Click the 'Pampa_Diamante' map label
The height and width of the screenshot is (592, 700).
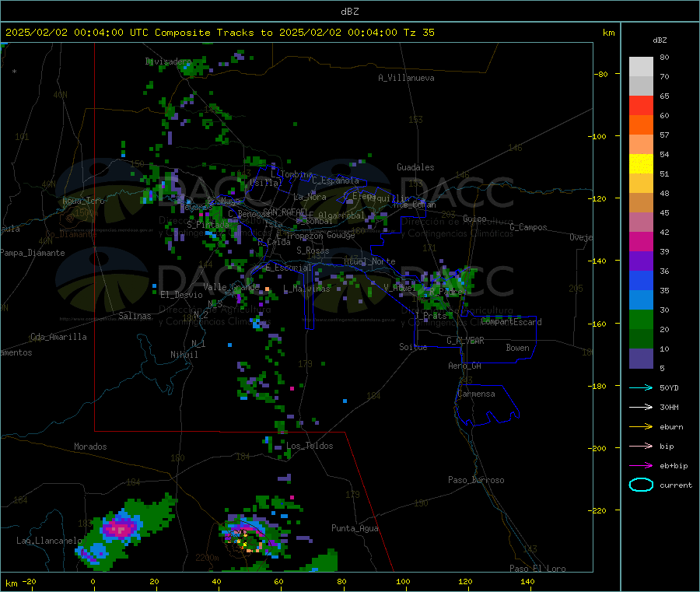pyautogui.click(x=33, y=253)
